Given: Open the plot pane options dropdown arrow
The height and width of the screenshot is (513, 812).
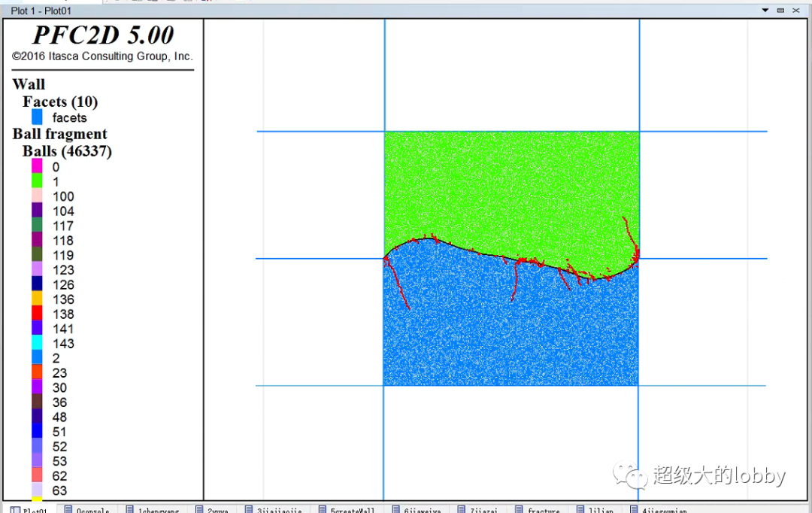Looking at the screenshot, I should pos(765,11).
